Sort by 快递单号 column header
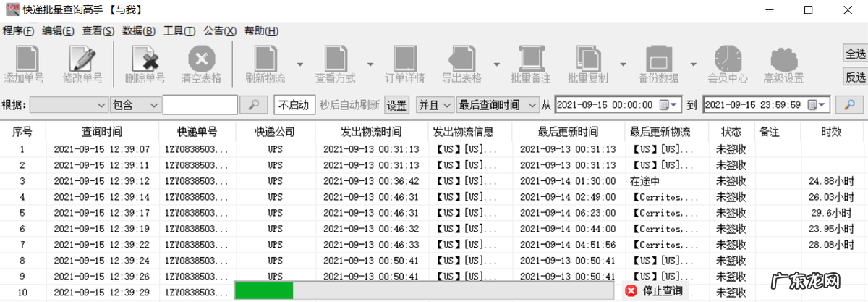The width and height of the screenshot is (868, 302). [x=197, y=132]
